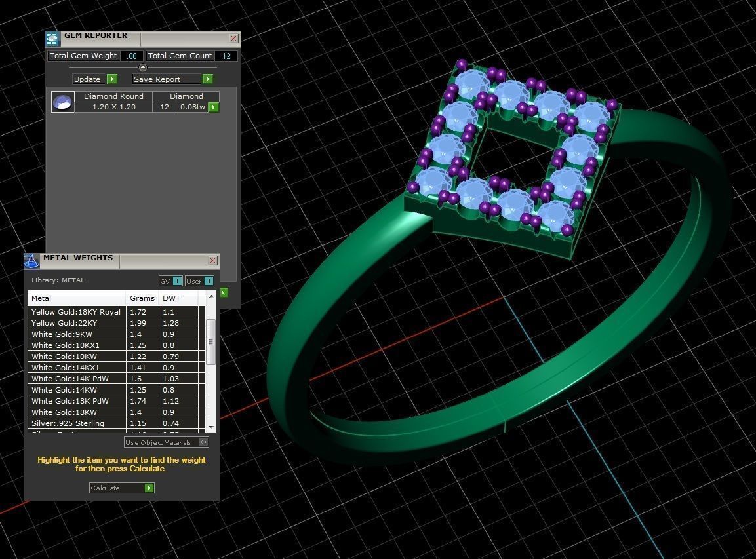756x559 pixels.
Task: Click the Diamond Round label cell
Action: coord(114,96)
